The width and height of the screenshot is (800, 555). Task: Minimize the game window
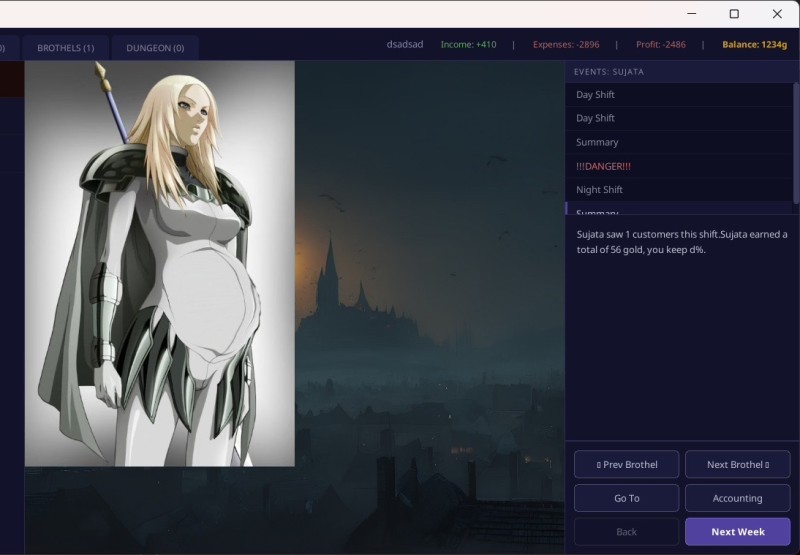(x=692, y=14)
